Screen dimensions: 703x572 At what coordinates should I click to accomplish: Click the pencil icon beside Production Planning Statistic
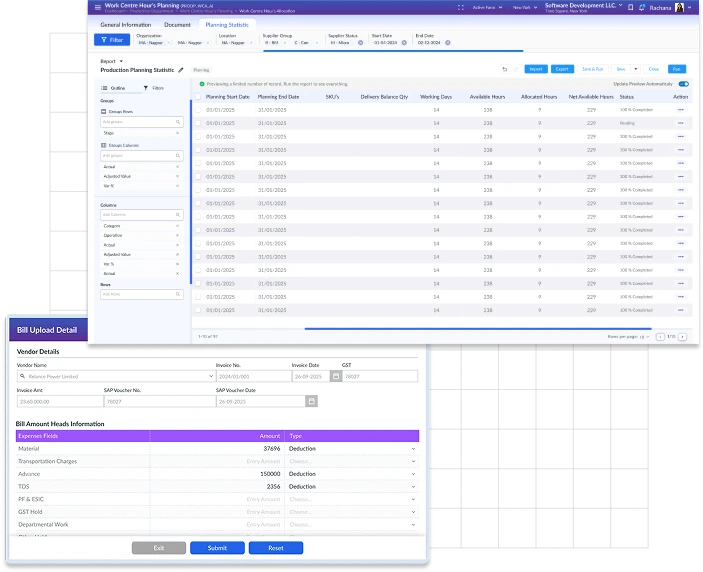point(181,70)
